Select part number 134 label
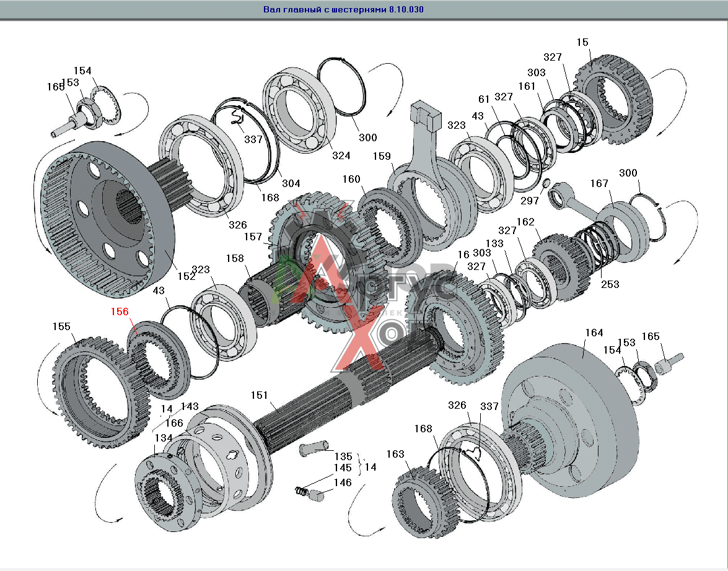 coord(164,438)
